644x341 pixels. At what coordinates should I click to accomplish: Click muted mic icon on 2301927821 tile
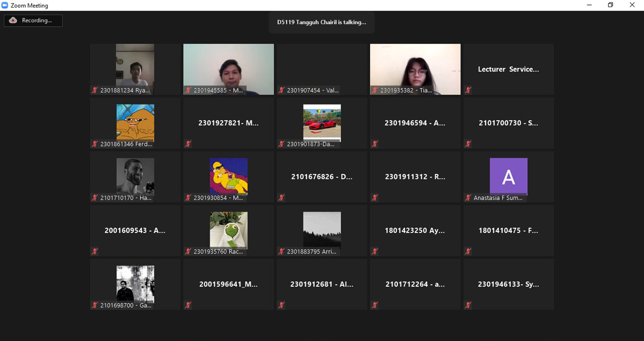tap(188, 144)
